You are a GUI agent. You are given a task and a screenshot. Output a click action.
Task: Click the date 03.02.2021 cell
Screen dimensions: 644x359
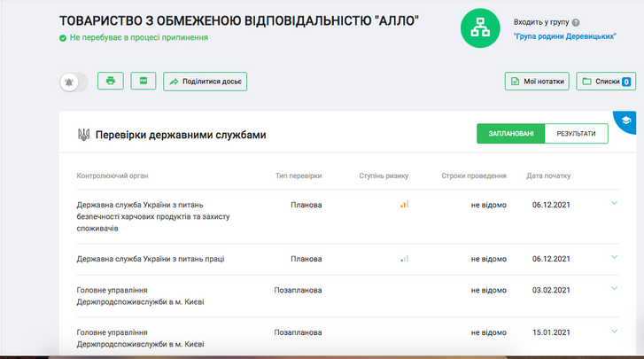pyautogui.click(x=551, y=290)
